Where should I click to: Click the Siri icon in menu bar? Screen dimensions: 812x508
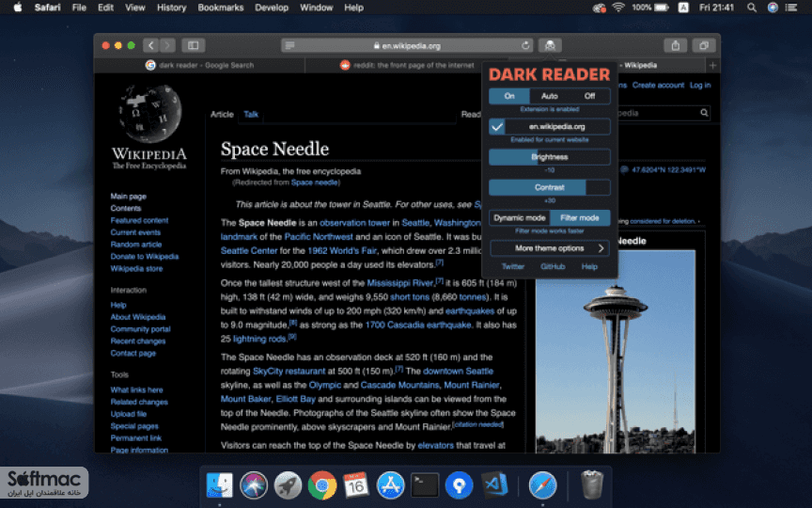point(773,8)
